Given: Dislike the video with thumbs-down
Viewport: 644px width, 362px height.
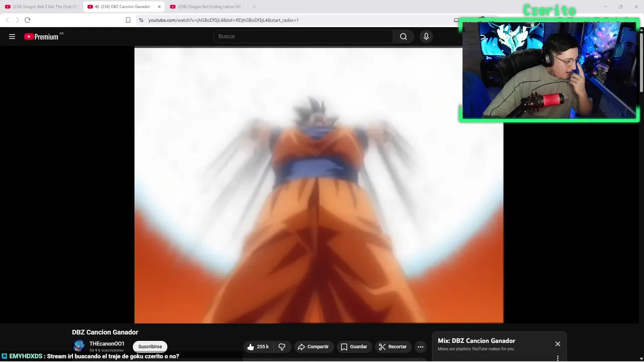Looking at the screenshot, I should tap(282, 347).
